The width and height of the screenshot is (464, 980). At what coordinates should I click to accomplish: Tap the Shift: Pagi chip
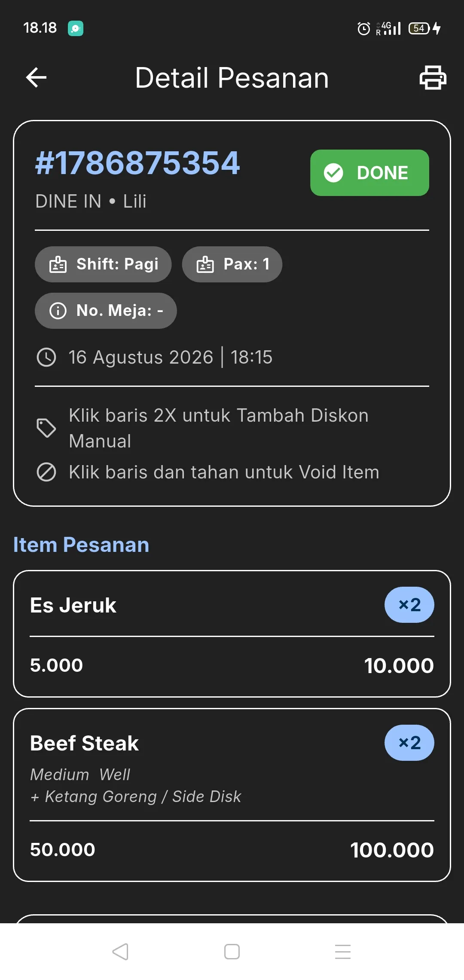[x=103, y=264]
